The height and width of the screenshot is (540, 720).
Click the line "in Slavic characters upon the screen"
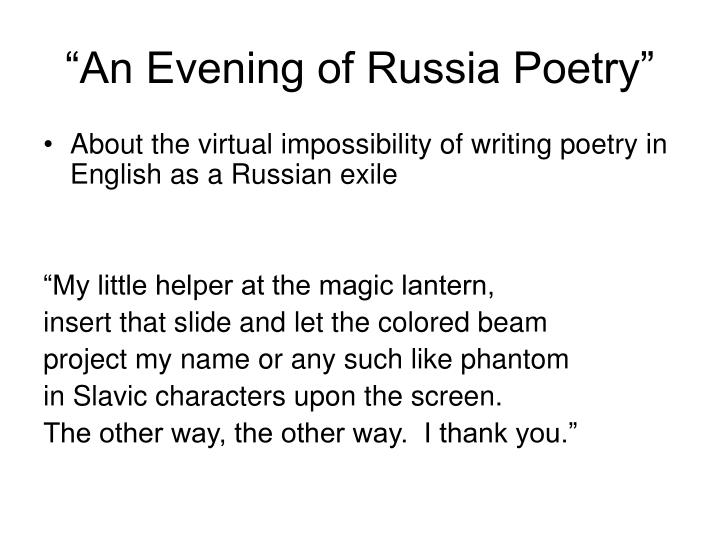click(273, 396)
